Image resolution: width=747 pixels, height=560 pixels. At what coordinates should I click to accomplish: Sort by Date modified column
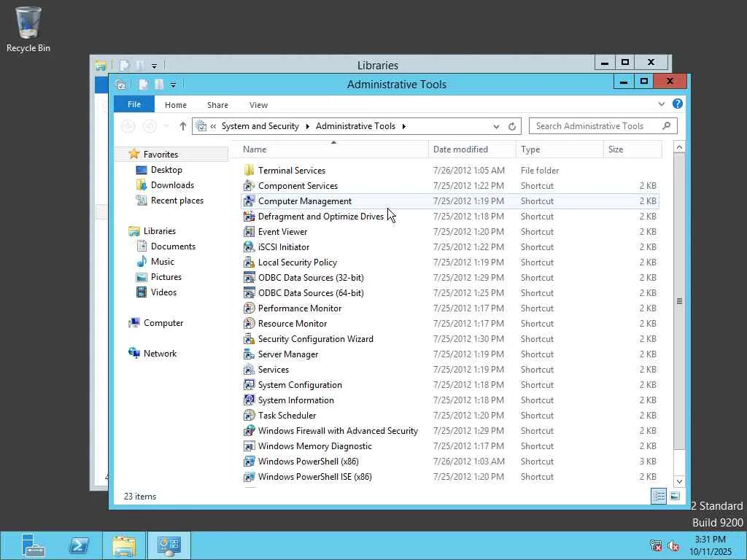click(x=472, y=149)
